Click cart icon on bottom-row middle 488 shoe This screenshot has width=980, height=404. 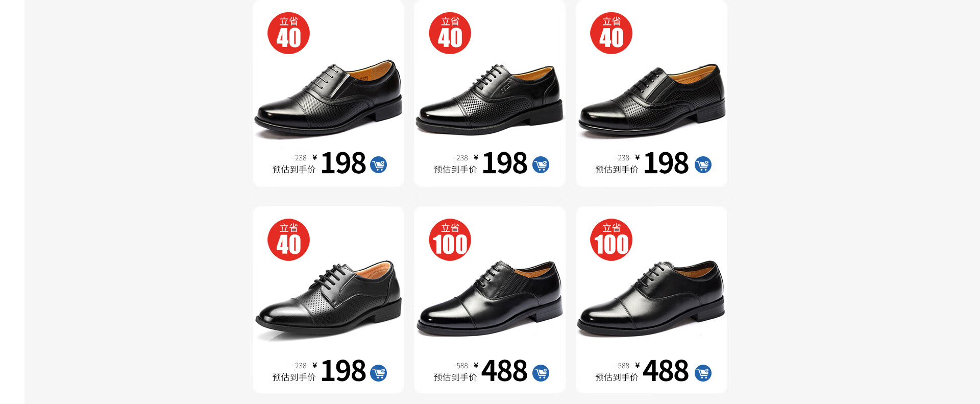[x=541, y=373]
